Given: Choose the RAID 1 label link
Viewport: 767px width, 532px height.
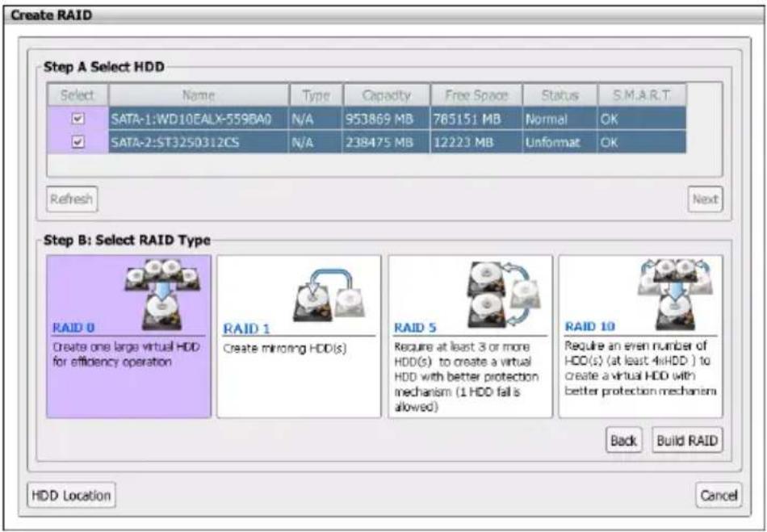Looking at the screenshot, I should point(246,329).
